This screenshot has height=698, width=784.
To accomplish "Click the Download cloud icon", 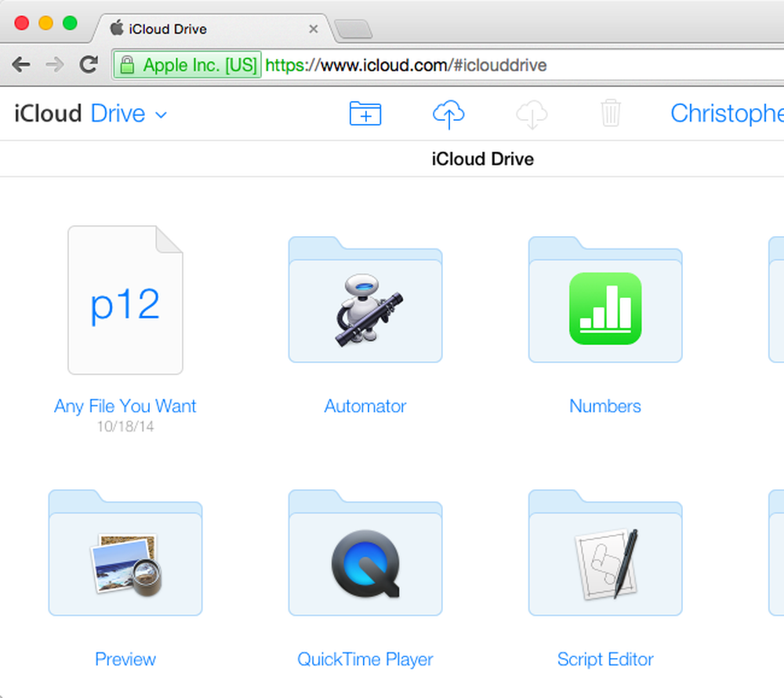I will point(532,114).
